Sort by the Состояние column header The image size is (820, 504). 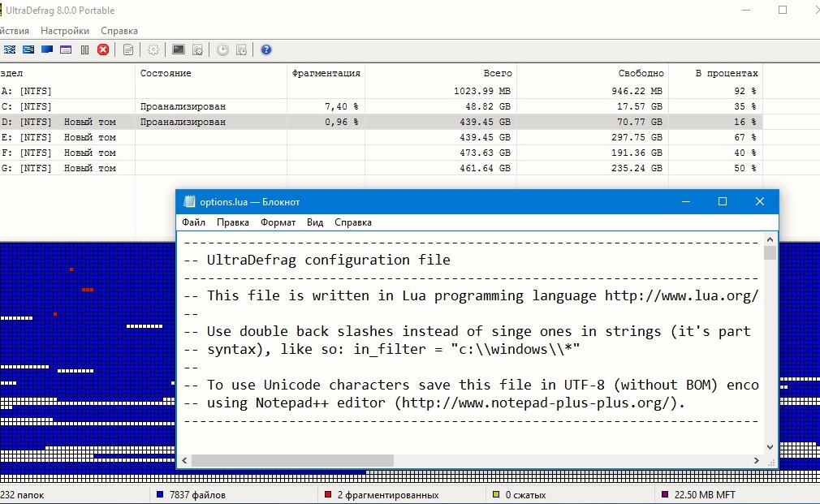pyautogui.click(x=211, y=73)
